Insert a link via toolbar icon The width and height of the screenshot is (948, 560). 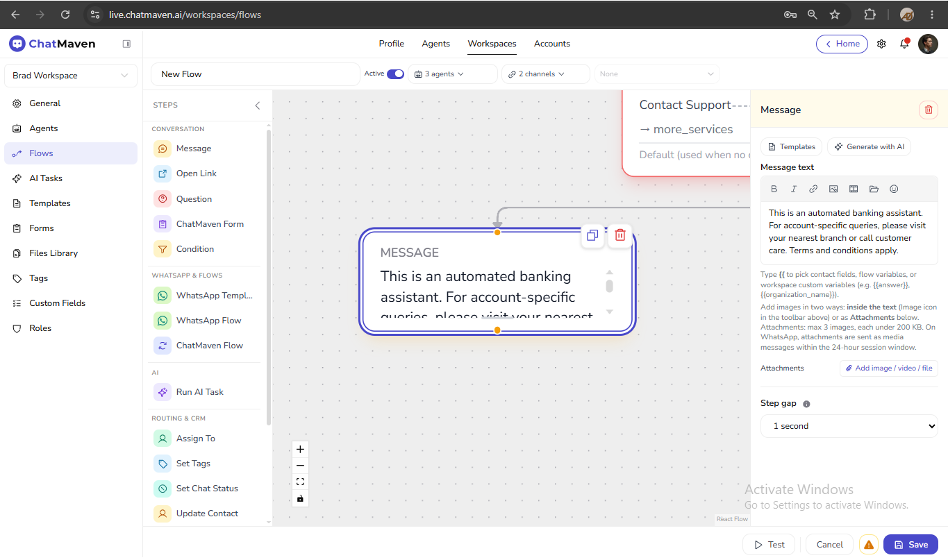pos(813,189)
